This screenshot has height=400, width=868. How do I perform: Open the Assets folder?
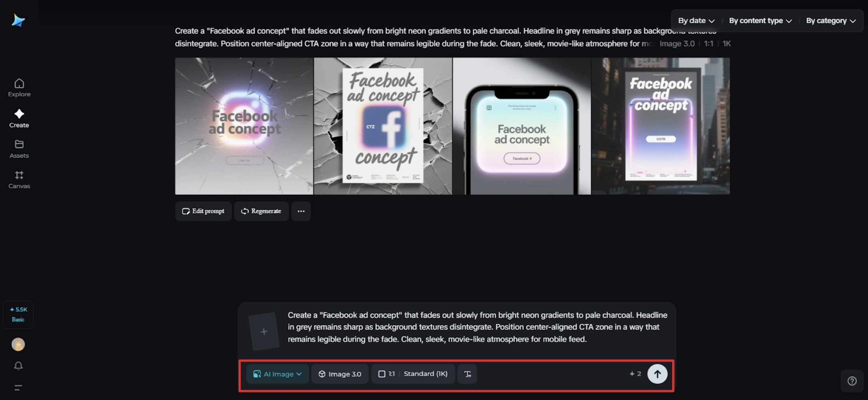[19, 149]
